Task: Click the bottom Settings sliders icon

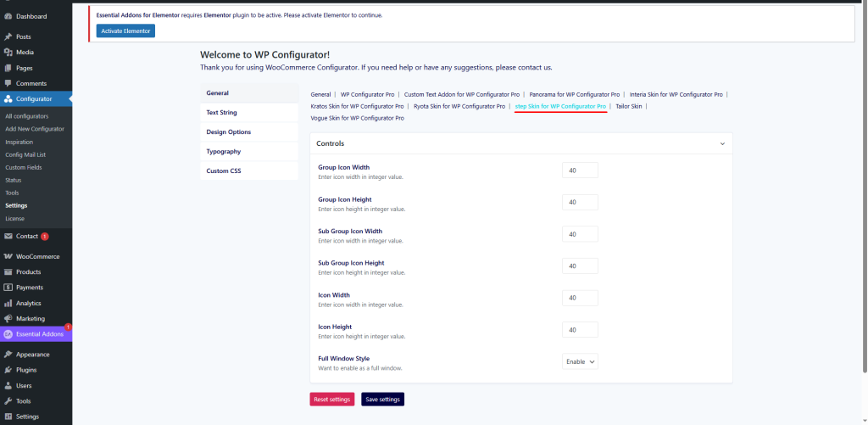Action: [8, 417]
